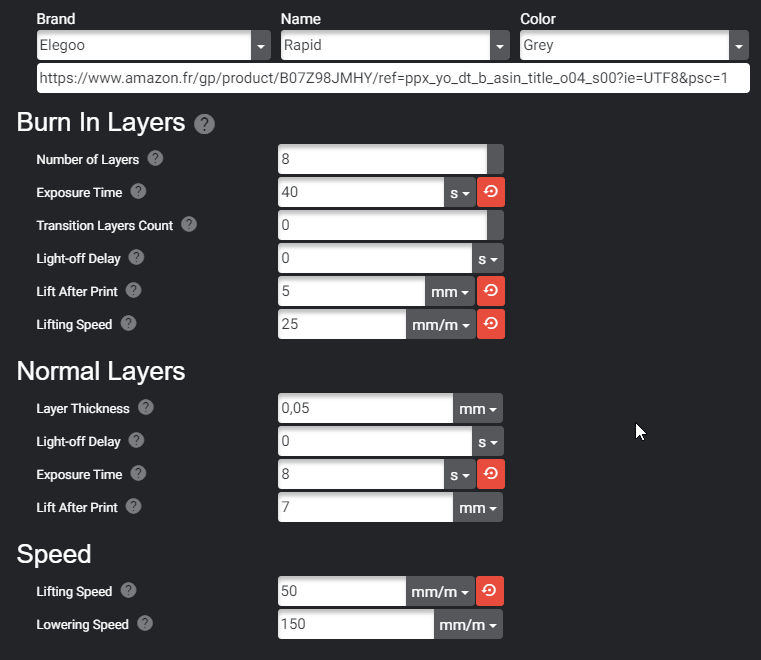The width and height of the screenshot is (761, 660).
Task: Click the Name field containing Rapid
Action: click(385, 46)
